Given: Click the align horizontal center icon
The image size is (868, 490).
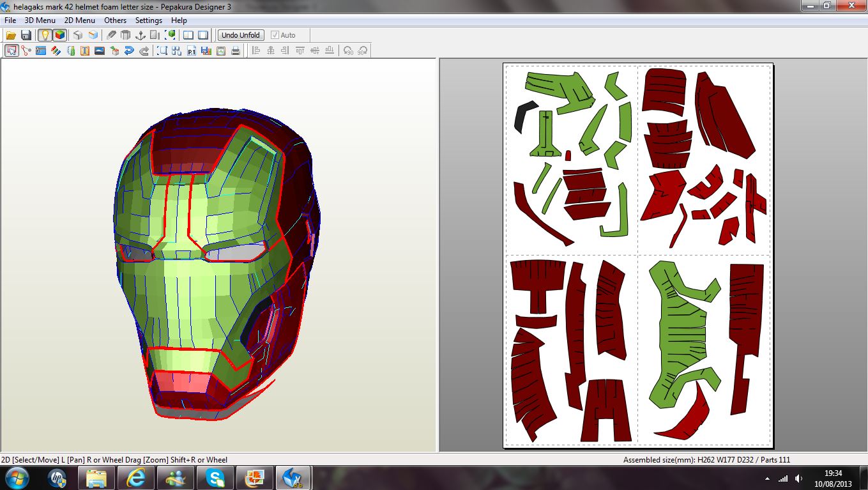Looking at the screenshot, I should 271,50.
